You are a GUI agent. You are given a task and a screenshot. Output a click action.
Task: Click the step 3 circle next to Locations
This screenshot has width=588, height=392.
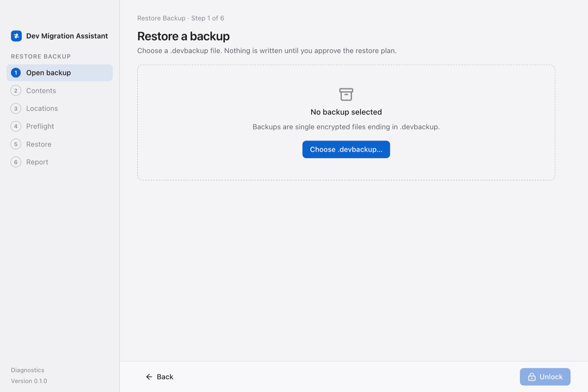tap(16, 108)
